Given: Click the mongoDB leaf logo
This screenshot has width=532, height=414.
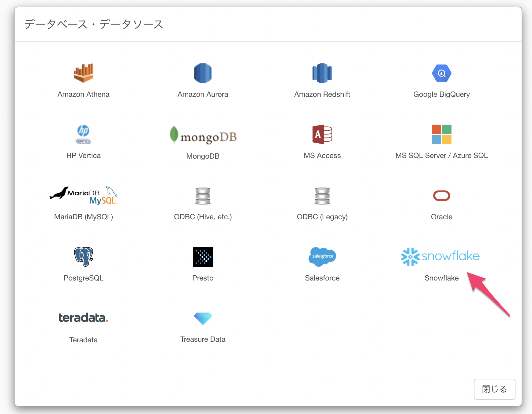Looking at the screenshot, I should pos(203,135).
